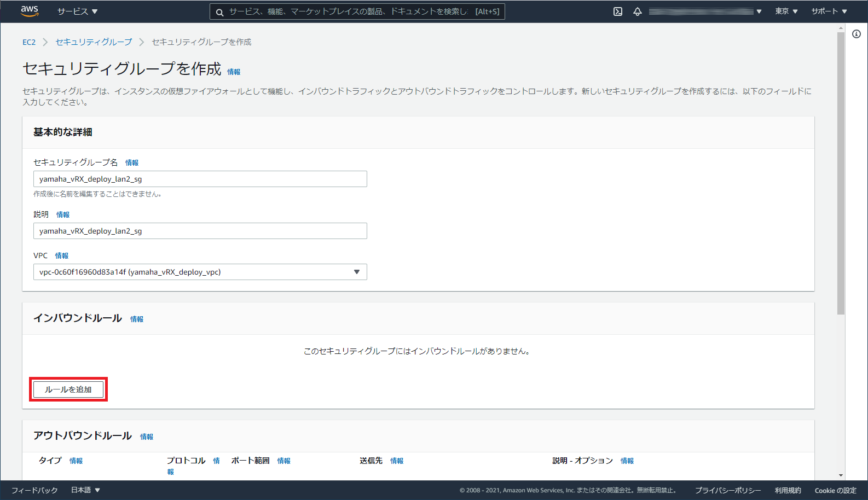Click the search magnifier icon
This screenshot has width=868, height=500.
tap(219, 12)
